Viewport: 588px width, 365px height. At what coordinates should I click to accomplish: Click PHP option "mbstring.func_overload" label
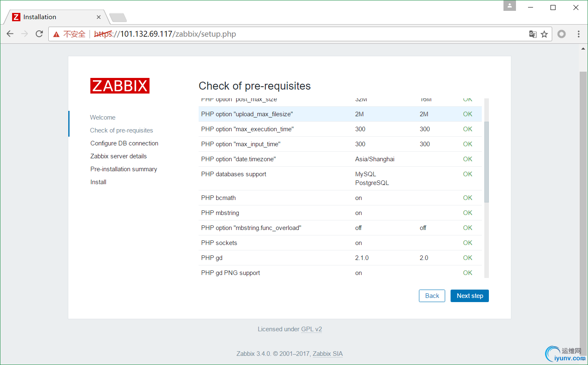251,228
